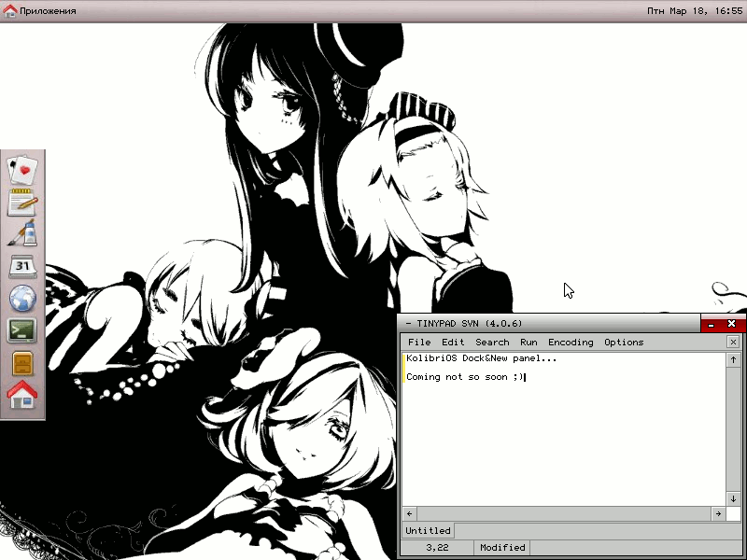This screenshot has height=560, width=747.
Task: Open the Search menu
Action: tap(492, 343)
